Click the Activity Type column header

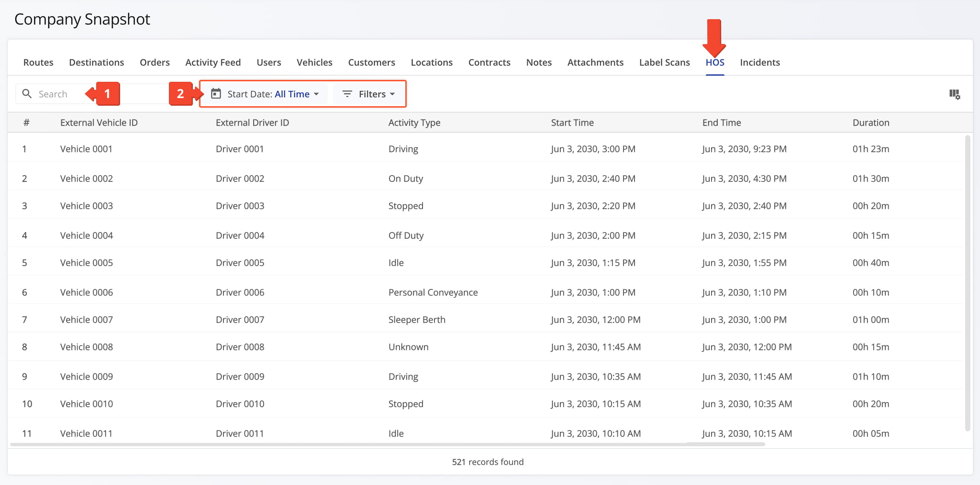(x=414, y=122)
